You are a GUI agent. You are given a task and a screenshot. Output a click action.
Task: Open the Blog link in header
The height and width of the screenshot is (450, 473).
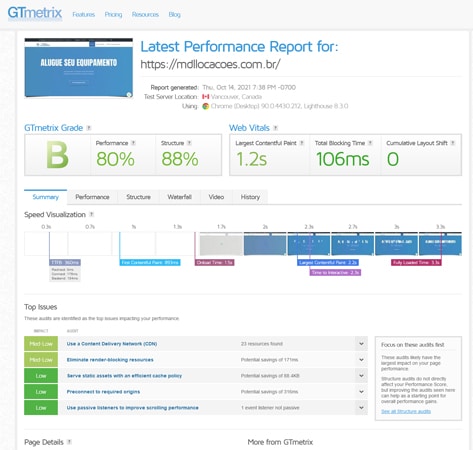(x=174, y=14)
